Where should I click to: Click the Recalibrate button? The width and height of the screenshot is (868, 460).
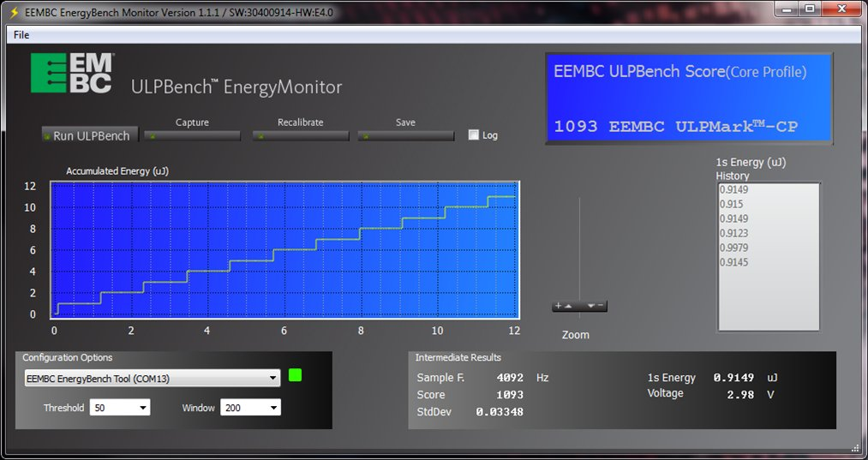[301, 135]
